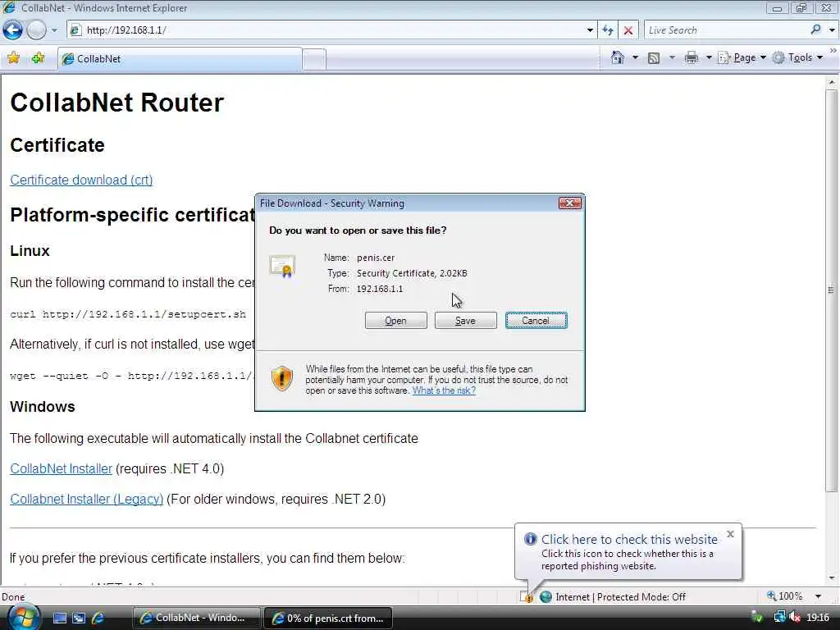Expand the address bar history dropdown

590,30
